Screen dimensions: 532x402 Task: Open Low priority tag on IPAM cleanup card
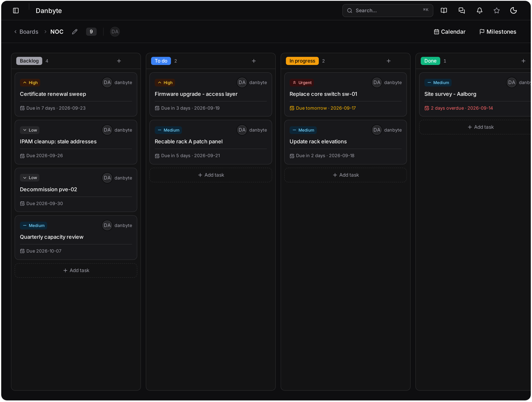pos(30,130)
